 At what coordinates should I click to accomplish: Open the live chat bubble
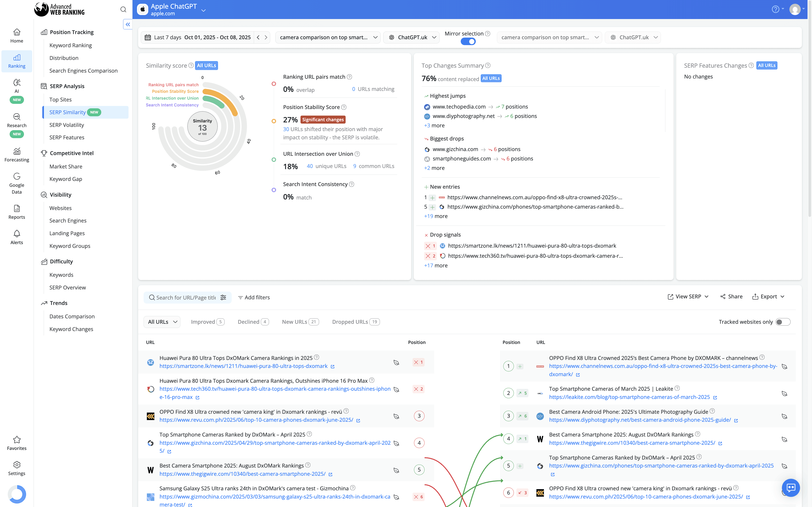click(x=791, y=487)
